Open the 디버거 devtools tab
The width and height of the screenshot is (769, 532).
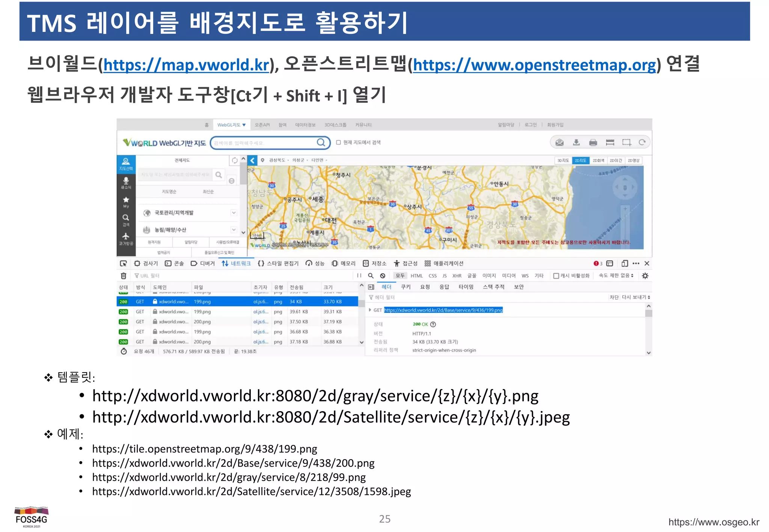click(x=203, y=263)
